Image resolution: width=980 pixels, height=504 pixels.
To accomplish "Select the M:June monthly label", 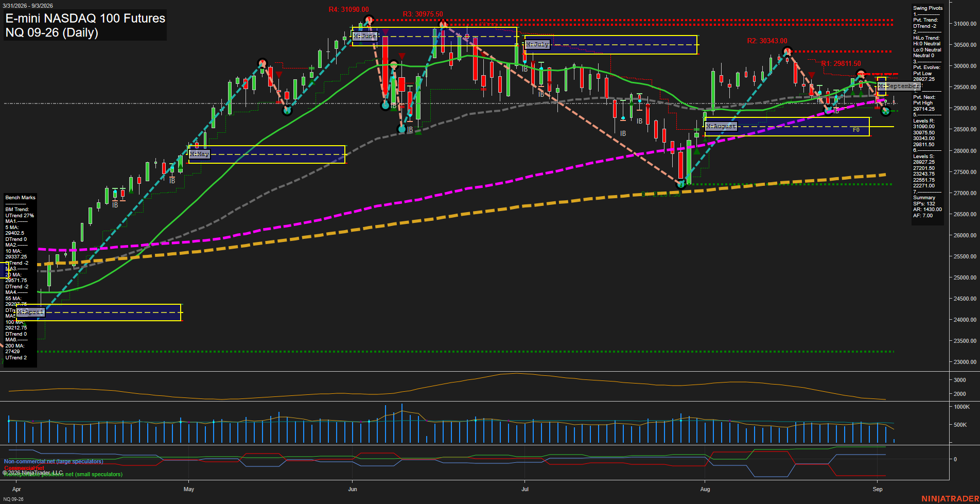I will pos(365,37).
